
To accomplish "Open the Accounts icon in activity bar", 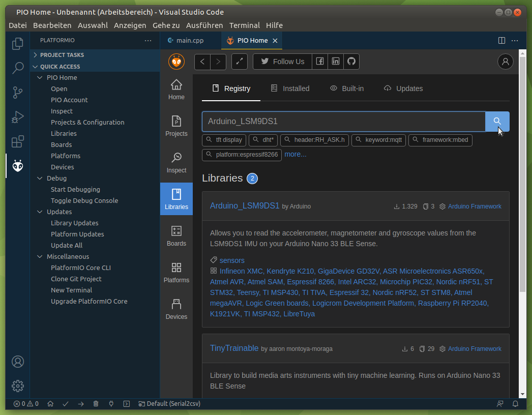I will [x=18, y=362].
